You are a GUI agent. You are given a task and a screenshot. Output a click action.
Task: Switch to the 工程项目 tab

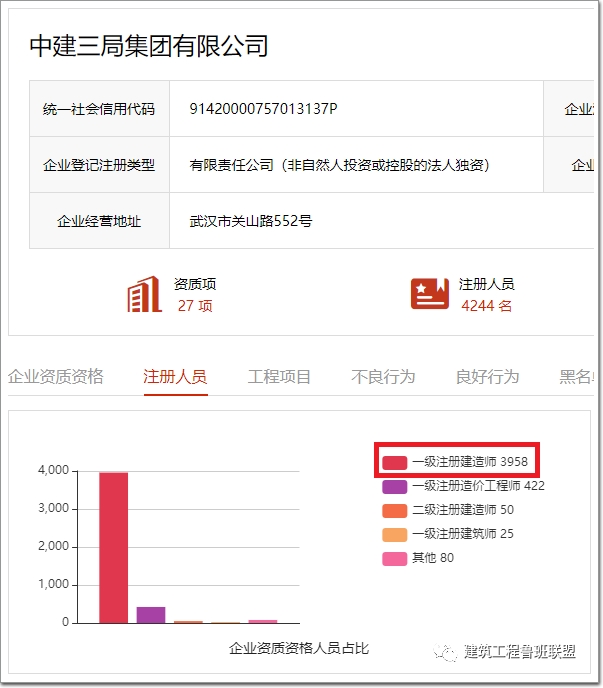coord(279,376)
